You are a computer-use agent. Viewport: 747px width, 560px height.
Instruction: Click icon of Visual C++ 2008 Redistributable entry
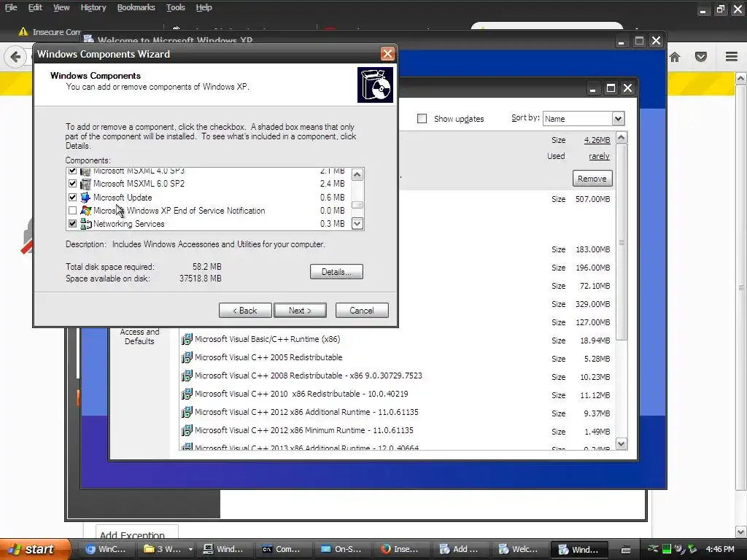click(x=187, y=376)
